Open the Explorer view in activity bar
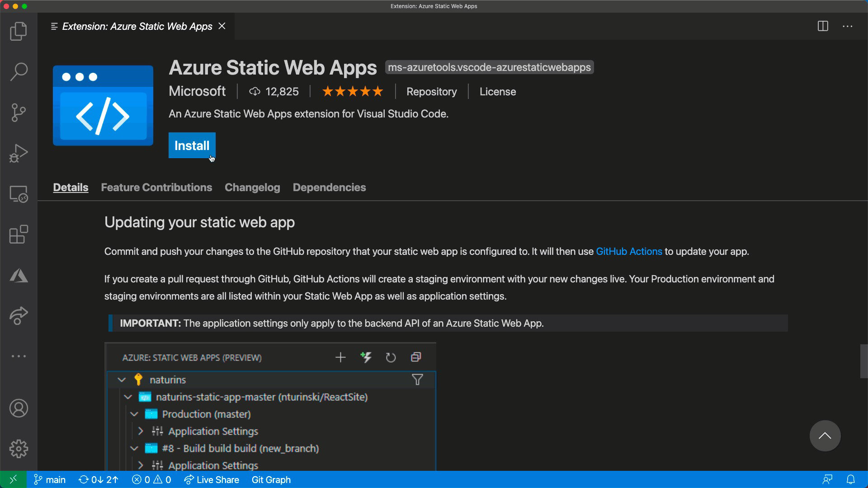 point(19,31)
